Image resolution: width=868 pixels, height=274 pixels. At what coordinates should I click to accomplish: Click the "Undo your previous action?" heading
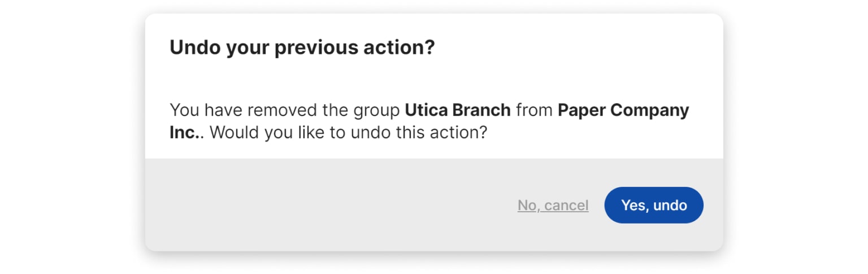pos(302,48)
